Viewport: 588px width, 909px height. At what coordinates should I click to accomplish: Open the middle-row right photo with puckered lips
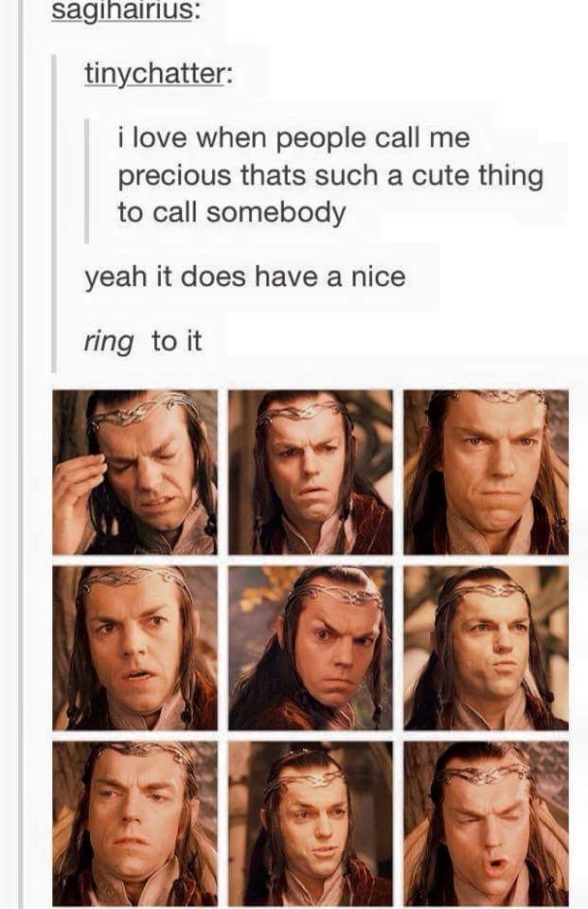point(486,648)
